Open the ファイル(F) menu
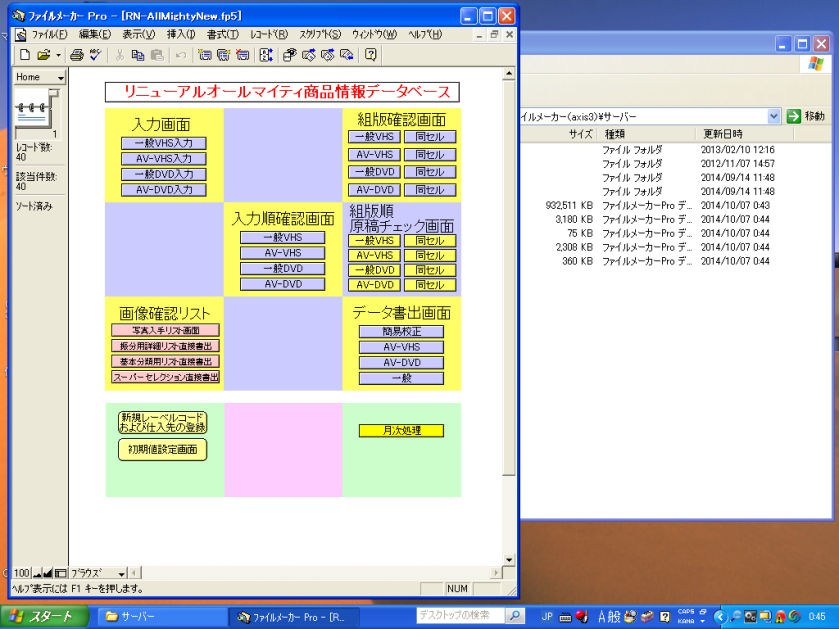839x629 pixels. point(49,35)
